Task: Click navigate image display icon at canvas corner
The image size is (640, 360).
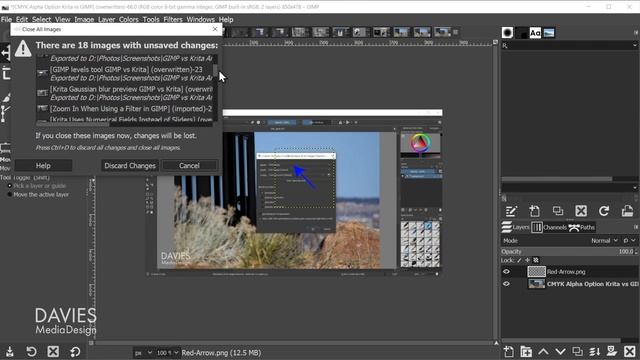Action: coord(496,343)
